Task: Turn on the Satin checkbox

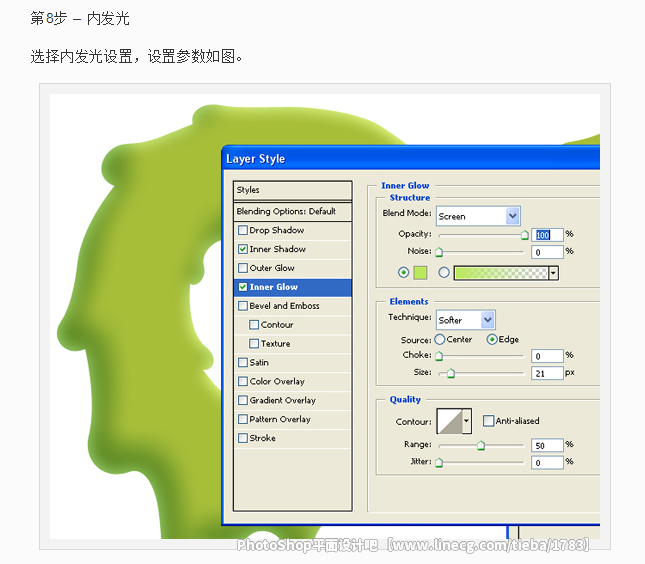Action: (243, 362)
